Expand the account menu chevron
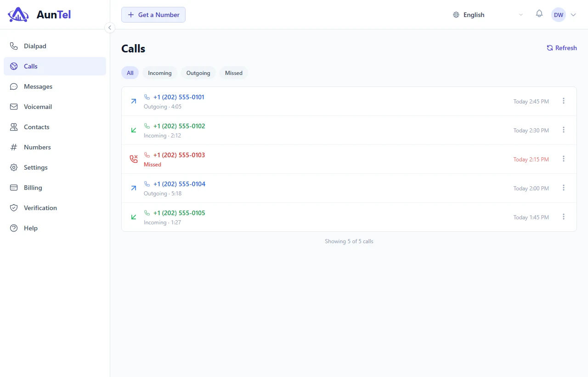This screenshot has width=588, height=377. tap(573, 15)
